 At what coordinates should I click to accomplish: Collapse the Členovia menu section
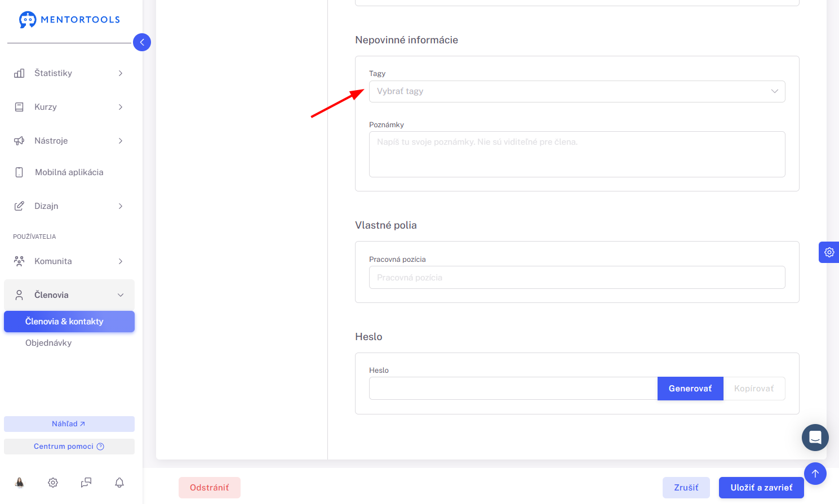pos(69,295)
